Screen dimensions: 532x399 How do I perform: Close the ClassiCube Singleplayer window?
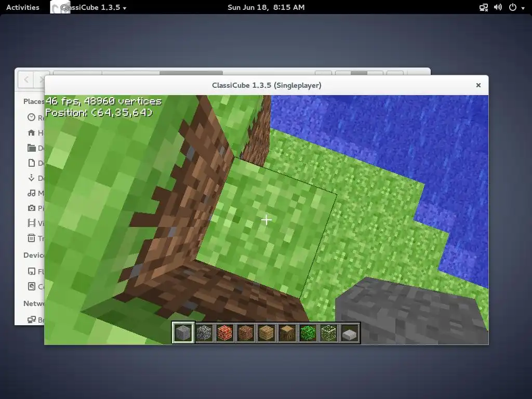click(478, 85)
